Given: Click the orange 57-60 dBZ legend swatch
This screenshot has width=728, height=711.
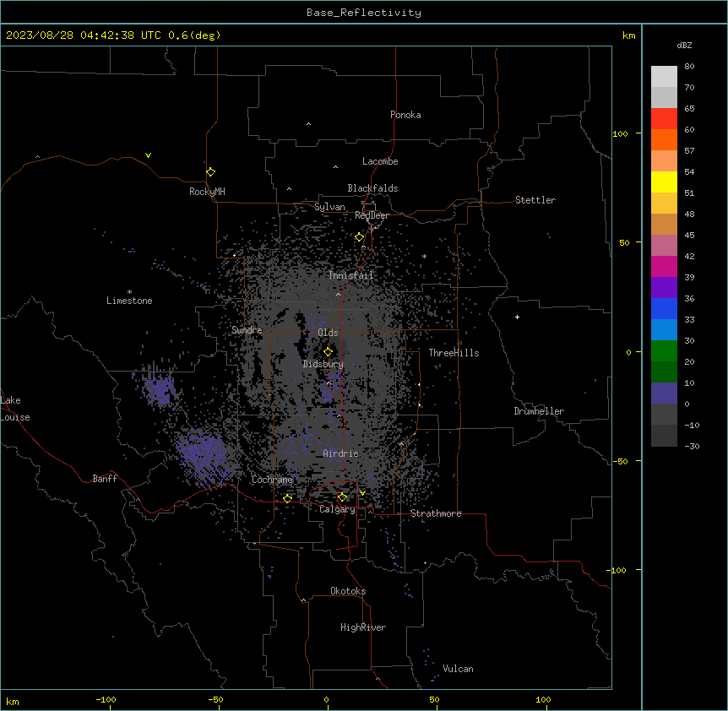Looking at the screenshot, I should click(664, 139).
